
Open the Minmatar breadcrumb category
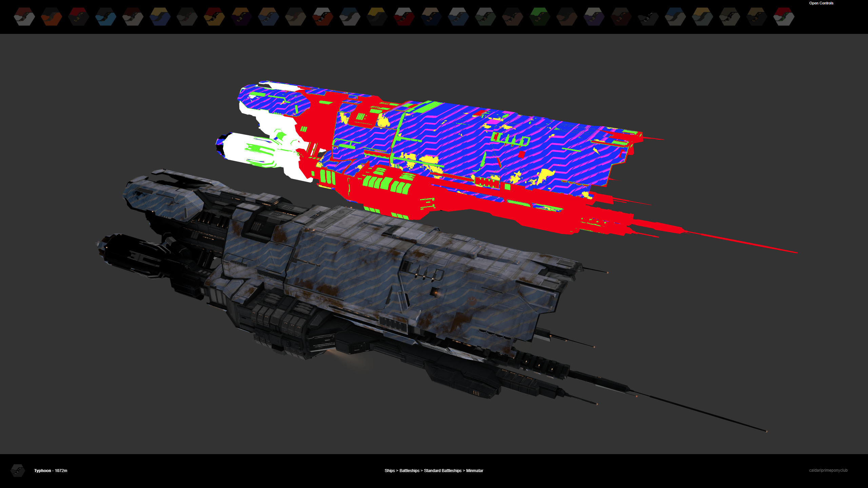click(x=474, y=471)
